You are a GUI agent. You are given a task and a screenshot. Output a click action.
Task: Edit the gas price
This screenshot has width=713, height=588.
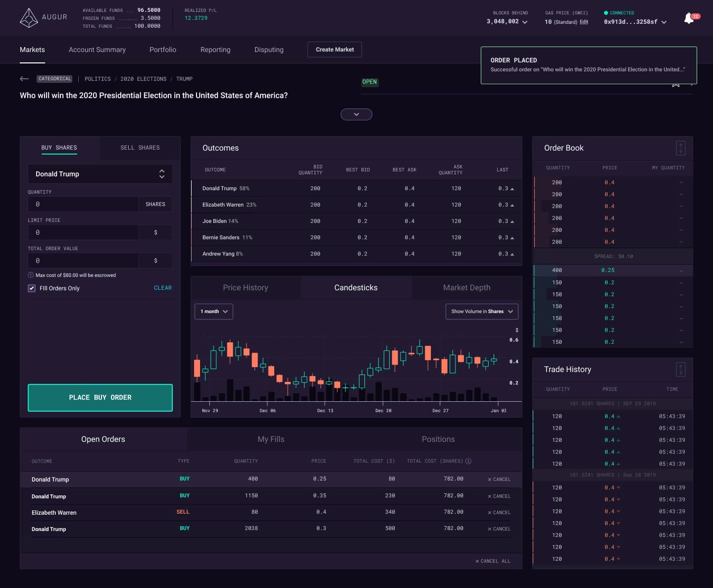584,22
